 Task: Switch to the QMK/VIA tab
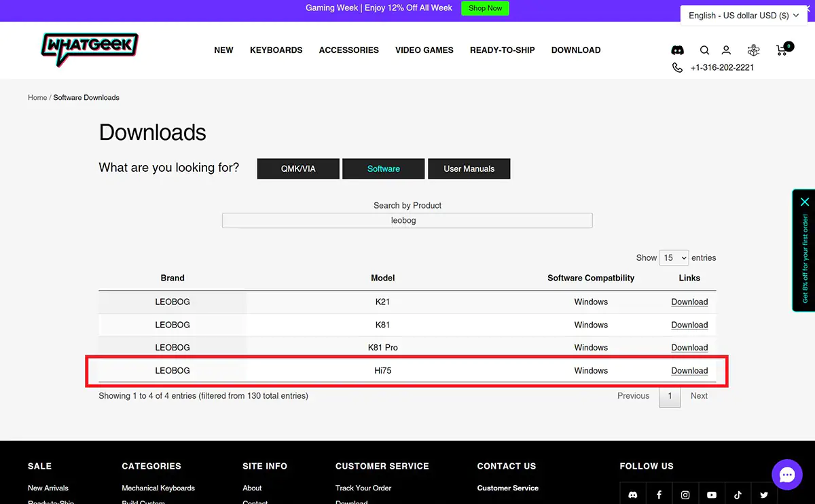(x=298, y=168)
